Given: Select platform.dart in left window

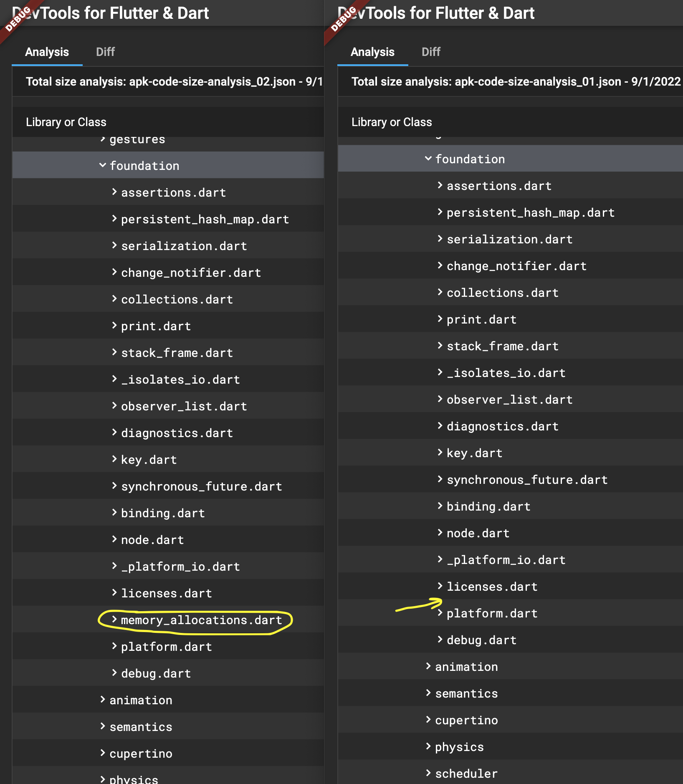Looking at the screenshot, I should (x=167, y=647).
